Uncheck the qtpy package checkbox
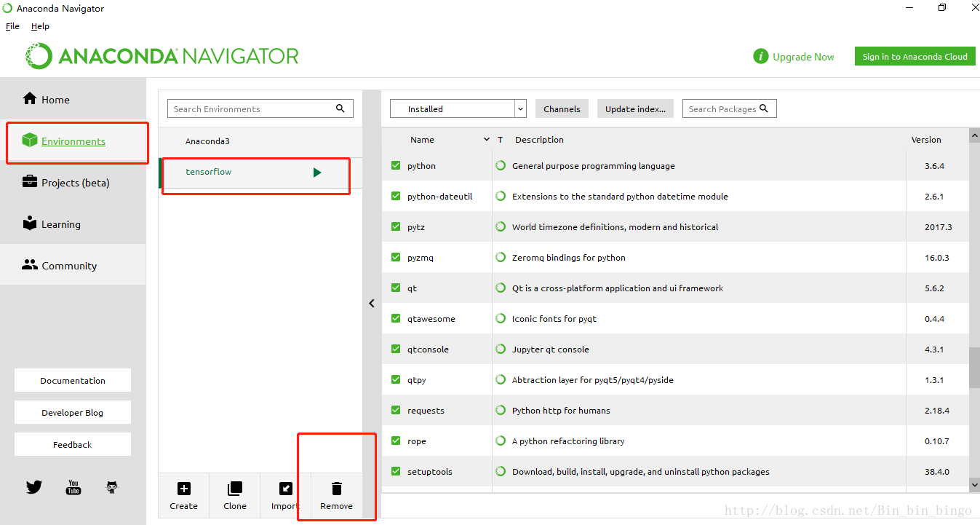This screenshot has height=525, width=980. click(x=396, y=379)
